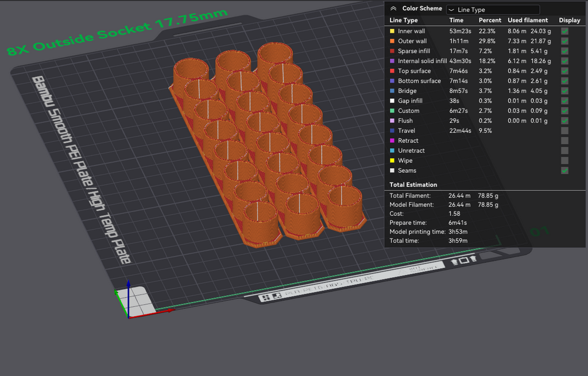Select the Bridge label
This screenshot has width=588, height=376.
pos(407,91)
